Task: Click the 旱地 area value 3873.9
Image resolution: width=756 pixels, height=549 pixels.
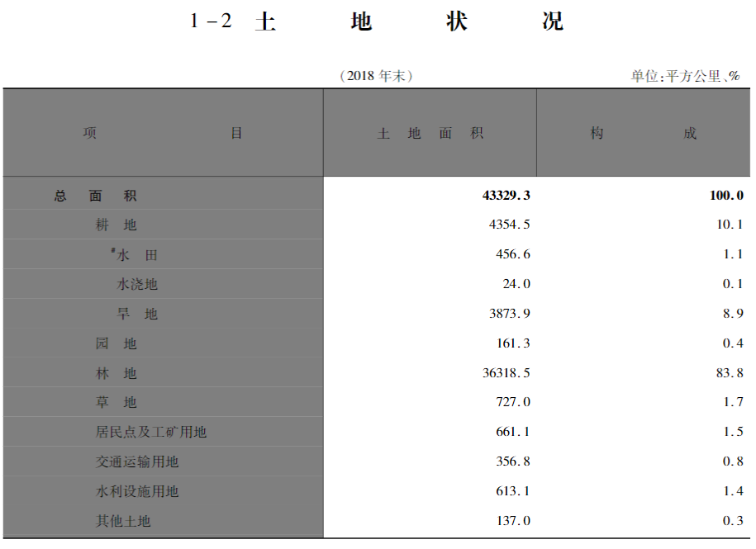Action: [x=508, y=314]
